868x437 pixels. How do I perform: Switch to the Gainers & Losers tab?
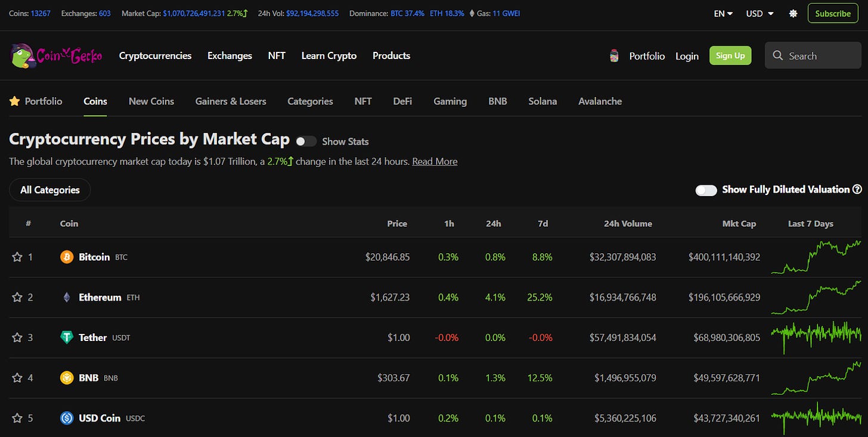(x=231, y=101)
